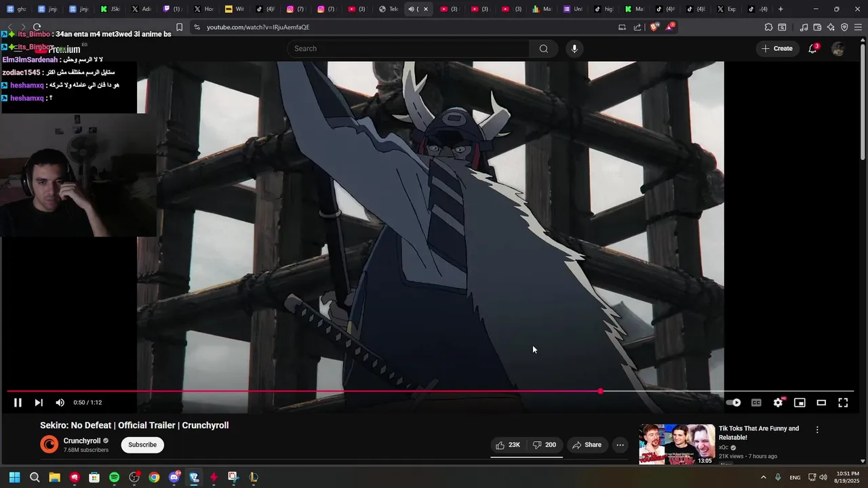868x488 pixels.
Task: Open YouTube notifications bell
Action: [812, 48]
